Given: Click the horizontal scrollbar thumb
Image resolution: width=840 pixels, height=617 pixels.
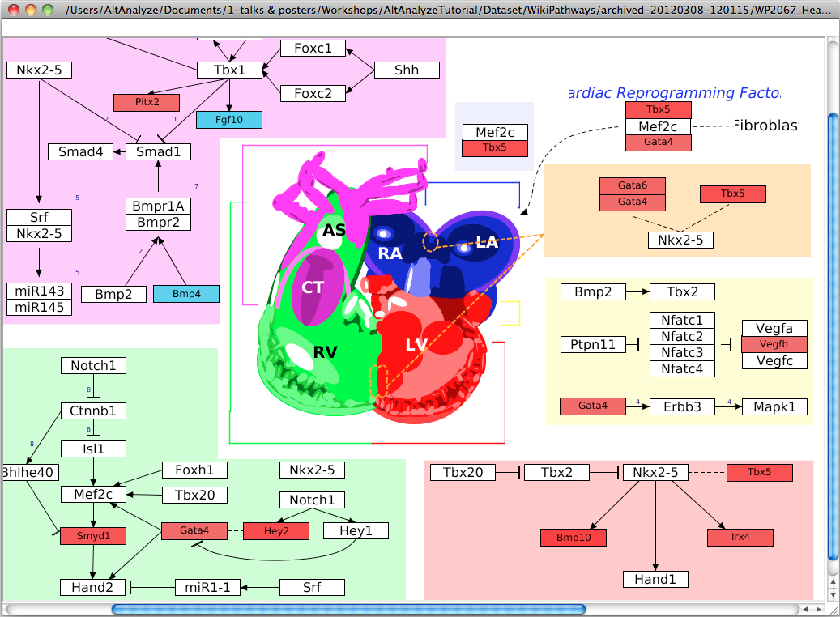Looking at the screenshot, I should pos(348,608).
